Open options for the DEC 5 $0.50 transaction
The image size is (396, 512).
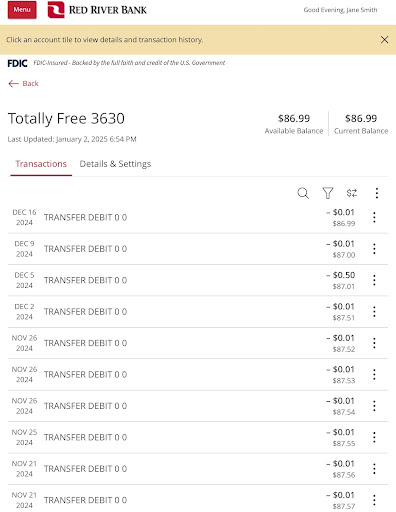pyautogui.click(x=374, y=280)
